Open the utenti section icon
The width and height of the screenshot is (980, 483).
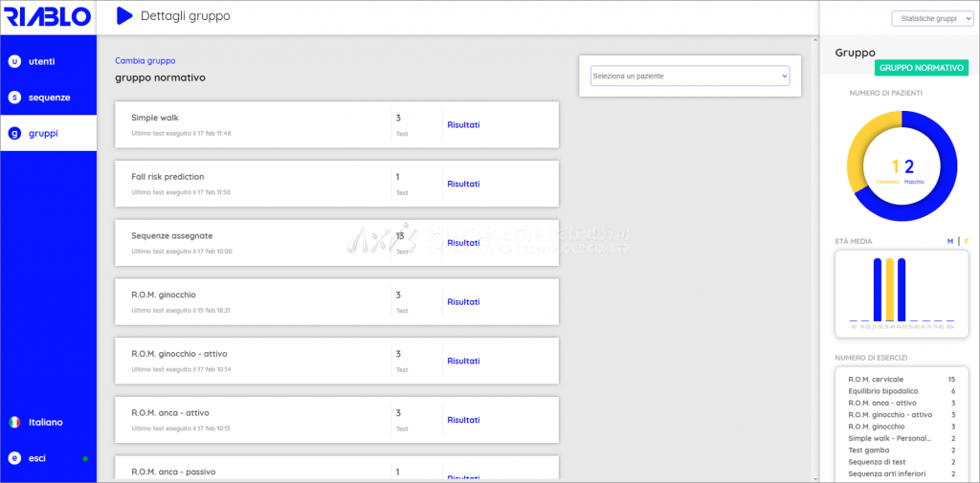click(14, 61)
